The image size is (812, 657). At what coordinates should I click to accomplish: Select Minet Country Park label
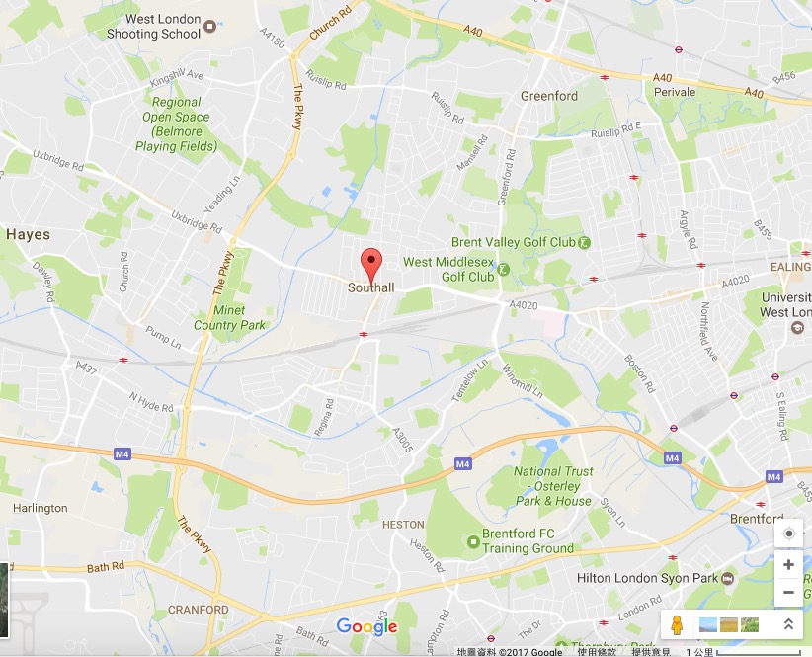point(229,317)
